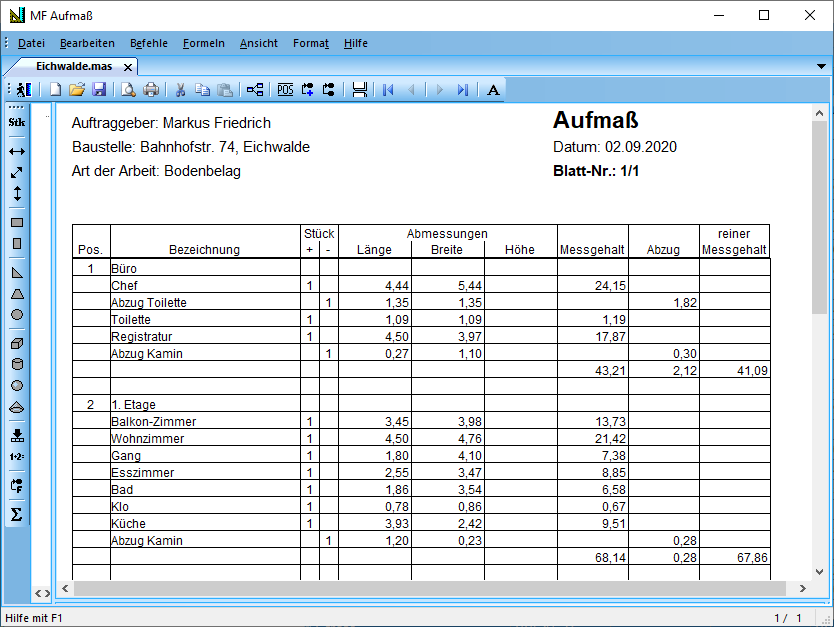Open the Formeln menu

[203, 43]
